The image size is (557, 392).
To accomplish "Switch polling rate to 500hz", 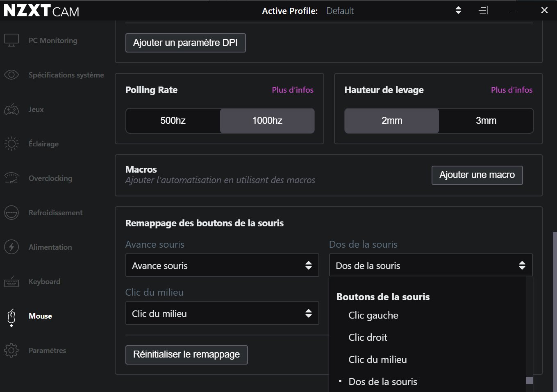I will (x=173, y=121).
